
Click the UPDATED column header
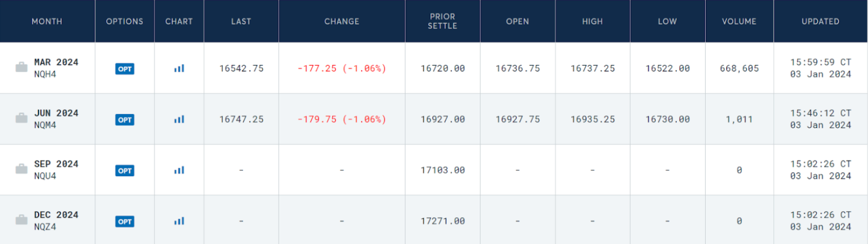click(x=820, y=21)
